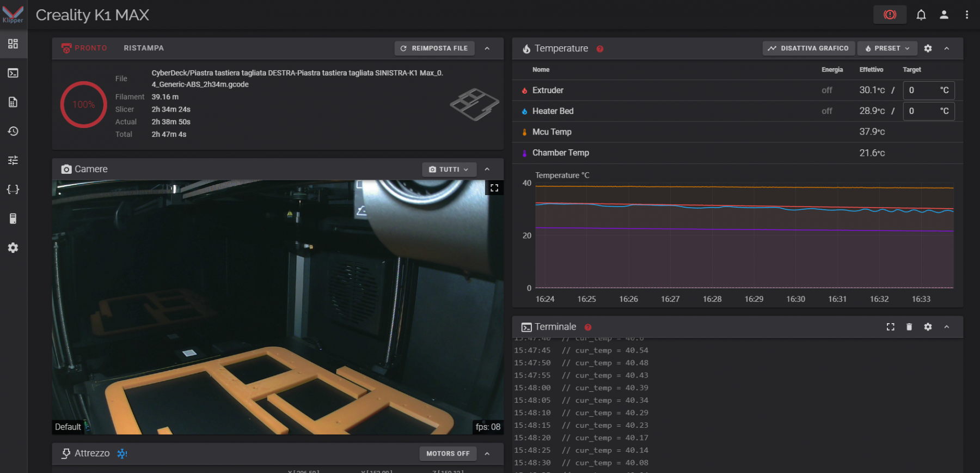Click the Temperature help question icon
The image size is (980, 473).
point(600,49)
